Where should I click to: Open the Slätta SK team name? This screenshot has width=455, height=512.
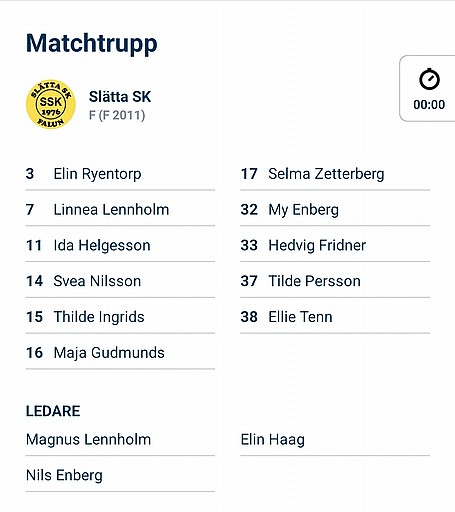tap(120, 97)
